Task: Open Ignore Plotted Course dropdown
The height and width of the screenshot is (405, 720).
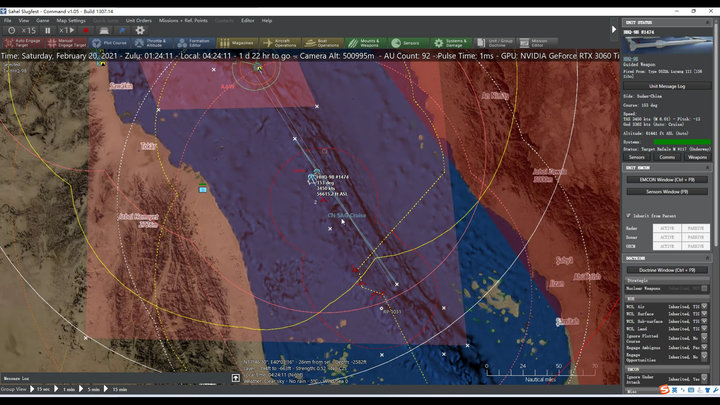Action: pos(704,338)
